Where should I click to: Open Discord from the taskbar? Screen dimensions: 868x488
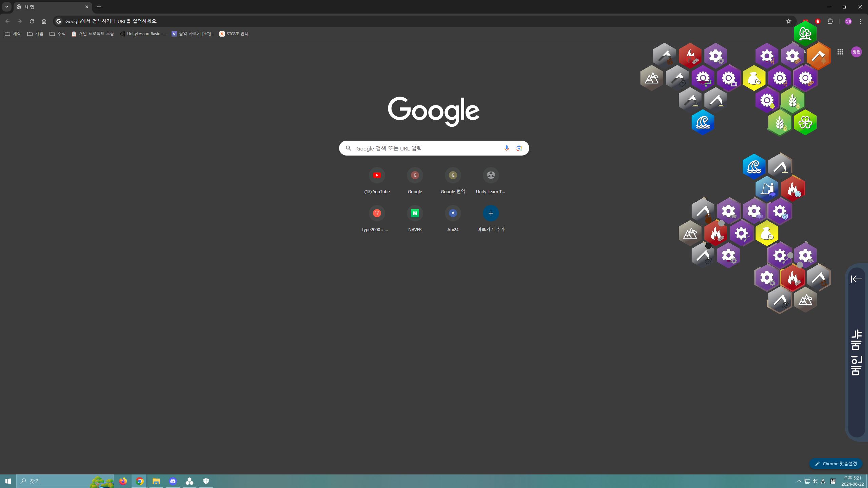(x=173, y=481)
